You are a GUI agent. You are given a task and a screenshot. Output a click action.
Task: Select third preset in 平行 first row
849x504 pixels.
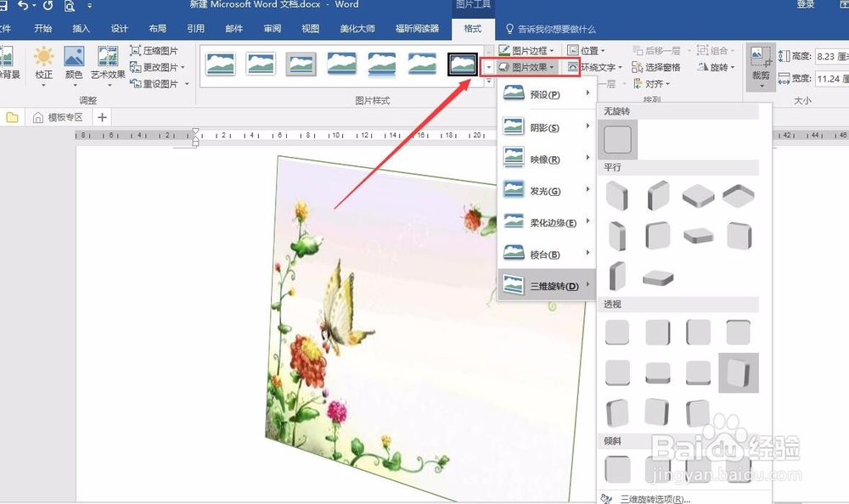[x=698, y=195]
